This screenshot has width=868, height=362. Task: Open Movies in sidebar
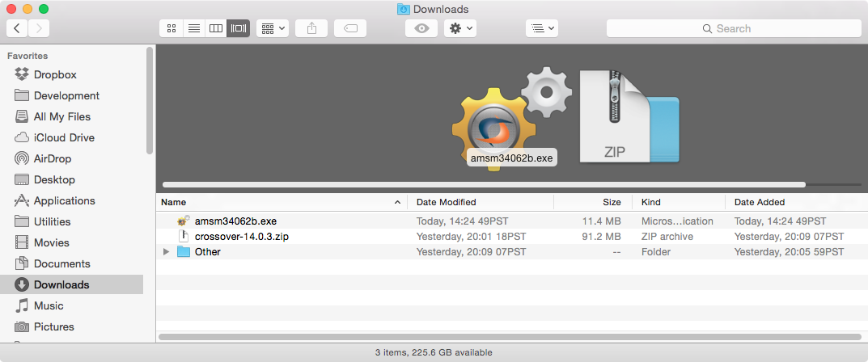click(72, 242)
